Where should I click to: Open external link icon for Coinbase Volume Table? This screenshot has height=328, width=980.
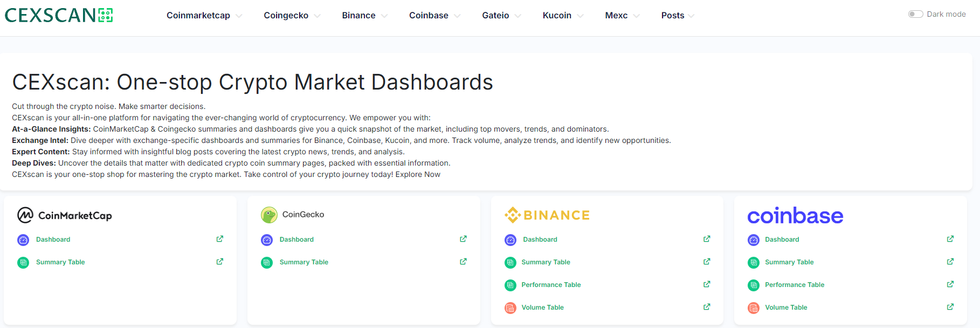click(x=950, y=307)
